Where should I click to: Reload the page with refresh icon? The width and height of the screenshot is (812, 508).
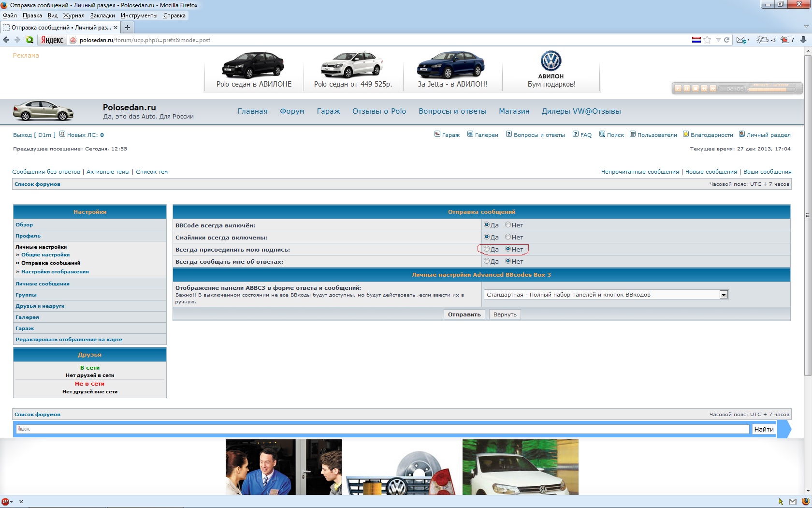pos(726,40)
